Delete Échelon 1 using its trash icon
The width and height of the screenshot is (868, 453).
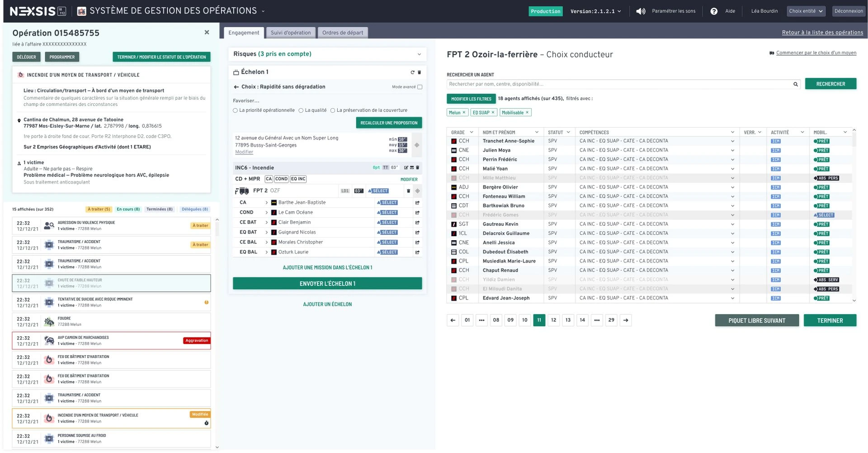pos(419,72)
